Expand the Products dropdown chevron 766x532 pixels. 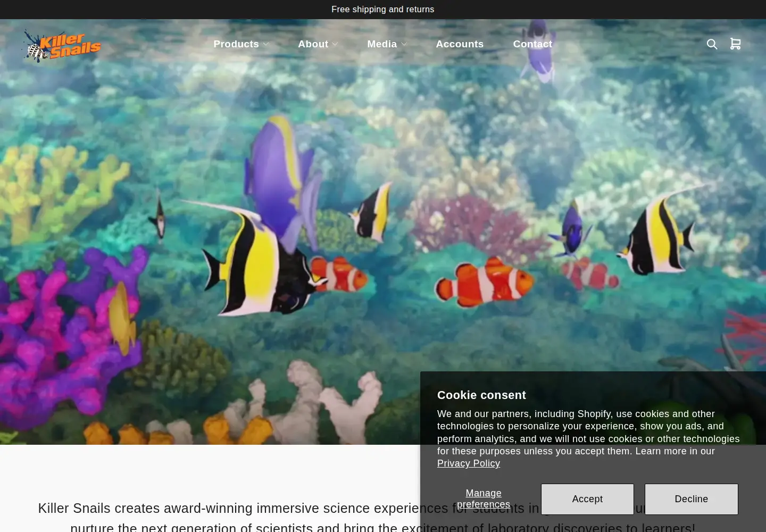[266, 44]
